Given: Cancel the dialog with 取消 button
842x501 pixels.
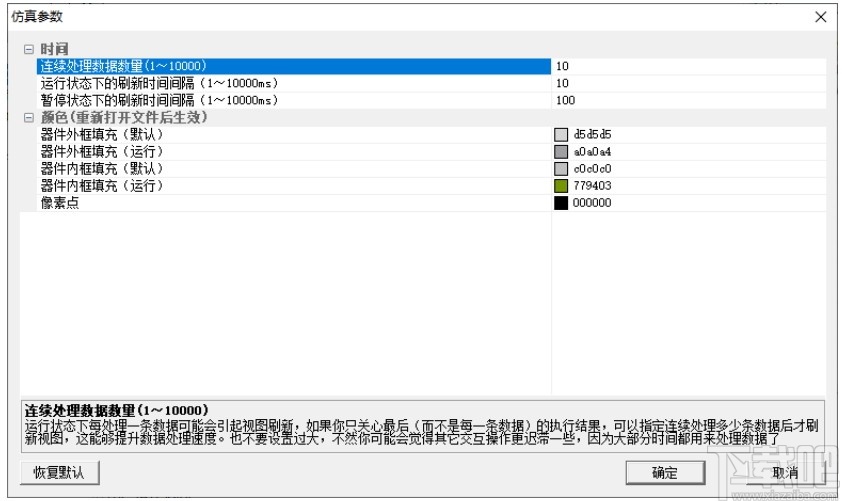Looking at the screenshot, I should [x=786, y=473].
